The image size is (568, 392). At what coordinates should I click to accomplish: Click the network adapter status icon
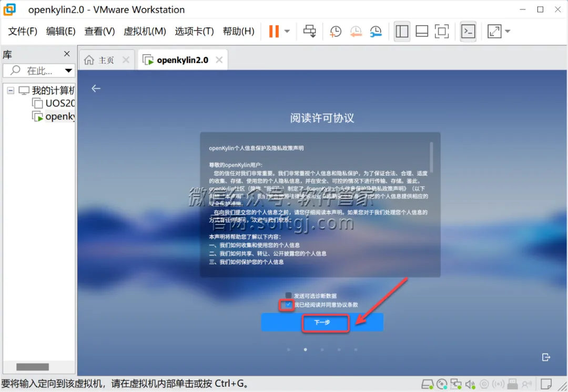pos(455,384)
